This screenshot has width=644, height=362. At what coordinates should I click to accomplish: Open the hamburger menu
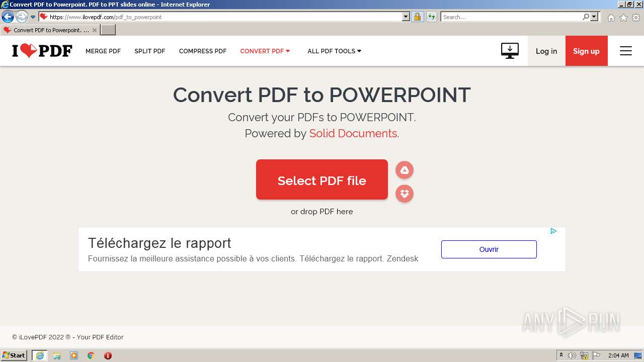[x=626, y=51]
